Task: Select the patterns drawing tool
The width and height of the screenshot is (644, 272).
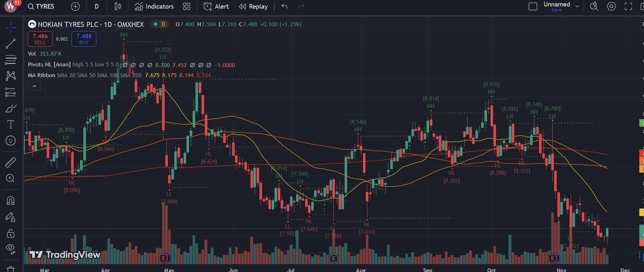Action: tap(10, 76)
